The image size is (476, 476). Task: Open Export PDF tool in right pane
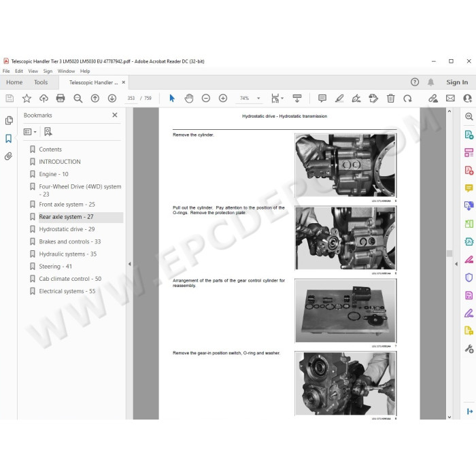(x=469, y=134)
